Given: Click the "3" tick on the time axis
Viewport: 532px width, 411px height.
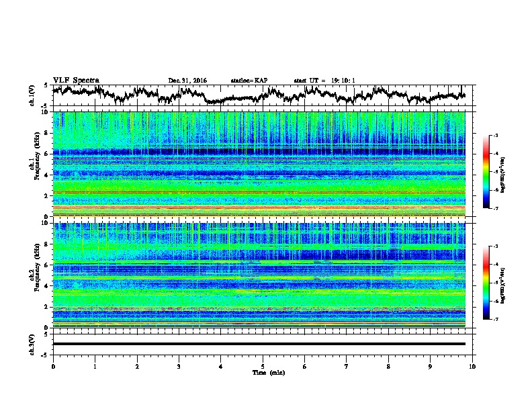Looking at the screenshot, I should click(x=179, y=367).
